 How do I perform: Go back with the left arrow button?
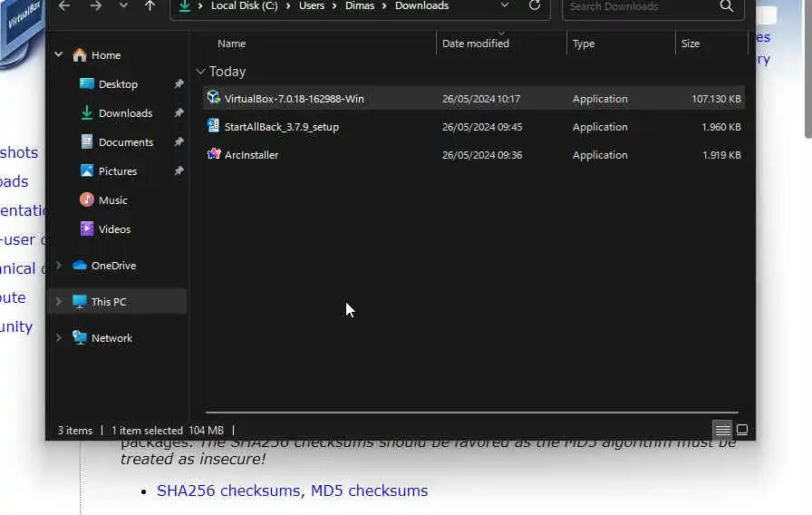(x=64, y=5)
